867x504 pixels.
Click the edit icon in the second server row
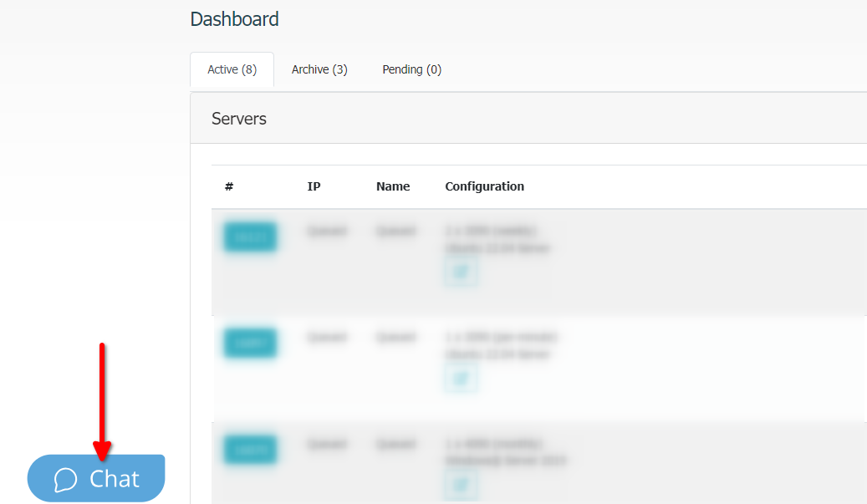click(461, 379)
